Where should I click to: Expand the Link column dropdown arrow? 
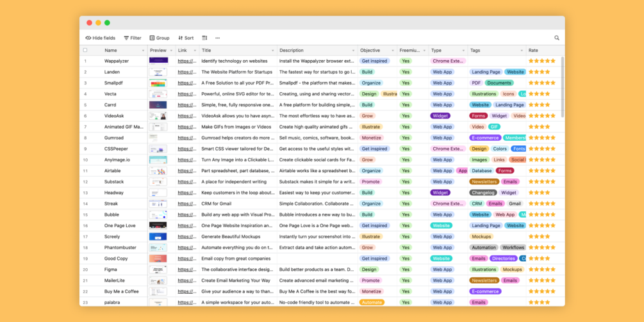tap(195, 51)
